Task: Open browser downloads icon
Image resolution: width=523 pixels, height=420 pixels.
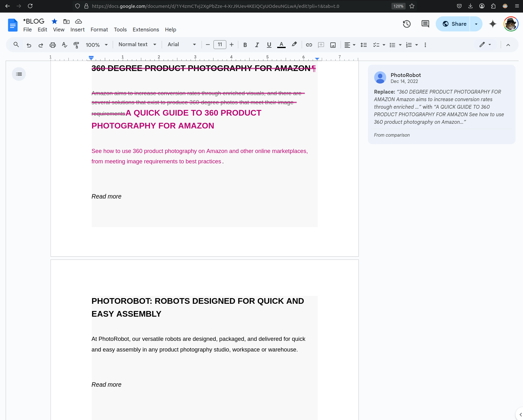Action: click(470, 6)
